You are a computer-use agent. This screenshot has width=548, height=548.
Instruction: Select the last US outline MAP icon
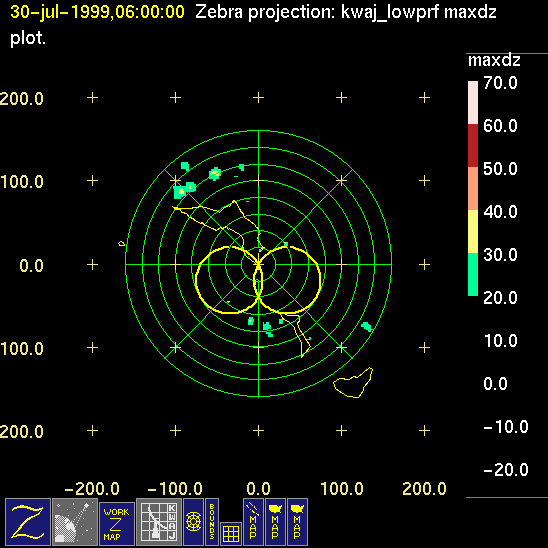click(x=297, y=522)
